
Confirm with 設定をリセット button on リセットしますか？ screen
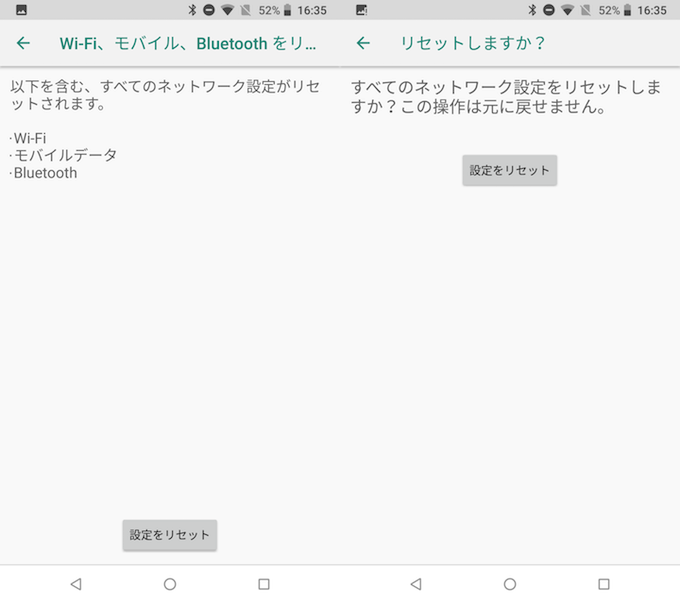(x=509, y=171)
